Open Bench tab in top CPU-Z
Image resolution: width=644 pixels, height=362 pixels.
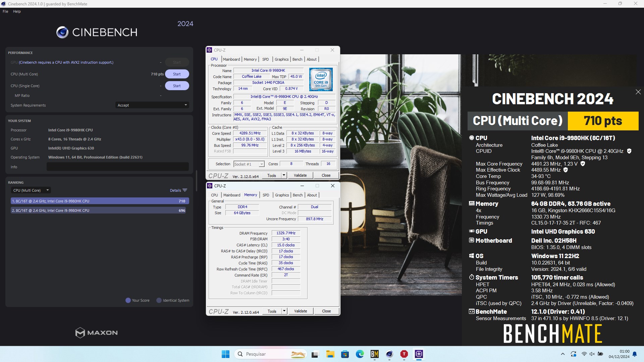298,59
